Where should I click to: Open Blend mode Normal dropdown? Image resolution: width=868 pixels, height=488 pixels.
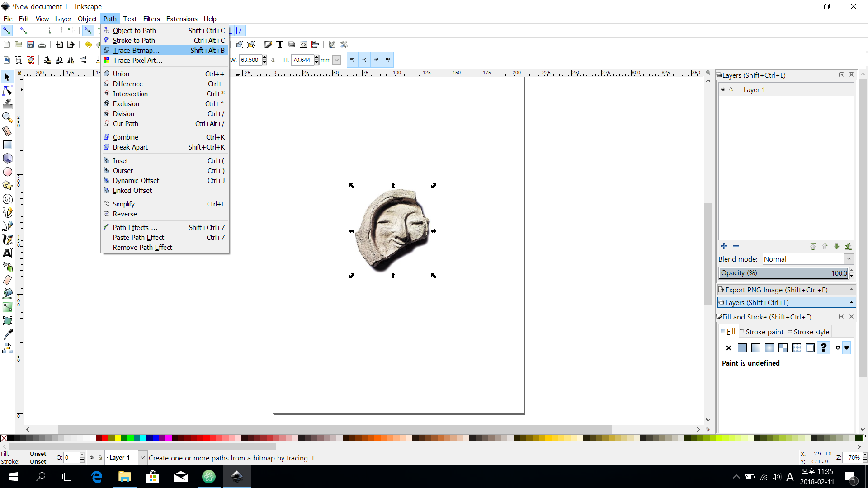click(808, 259)
